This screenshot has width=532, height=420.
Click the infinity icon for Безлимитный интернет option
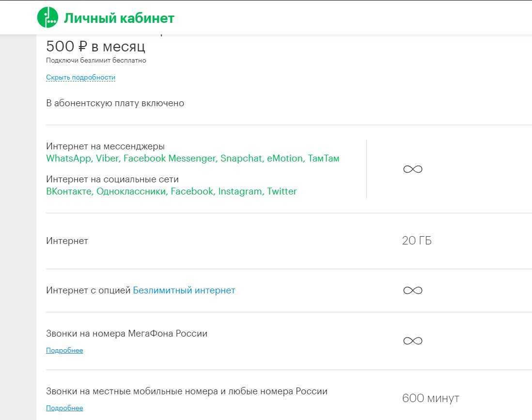(413, 291)
